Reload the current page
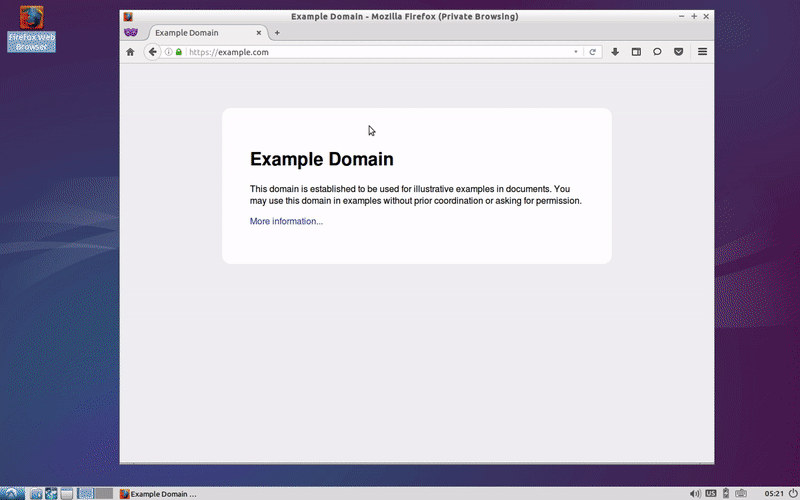This screenshot has height=500, width=800. pyautogui.click(x=592, y=52)
